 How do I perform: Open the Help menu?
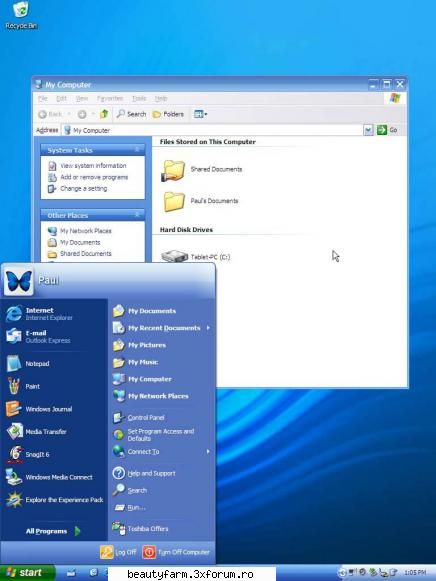pyautogui.click(x=161, y=98)
